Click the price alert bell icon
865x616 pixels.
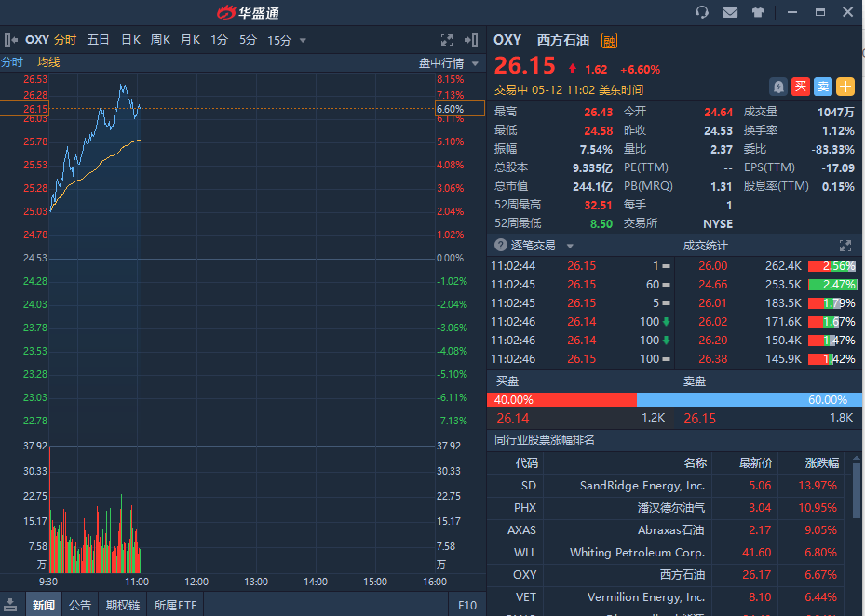tap(777, 87)
